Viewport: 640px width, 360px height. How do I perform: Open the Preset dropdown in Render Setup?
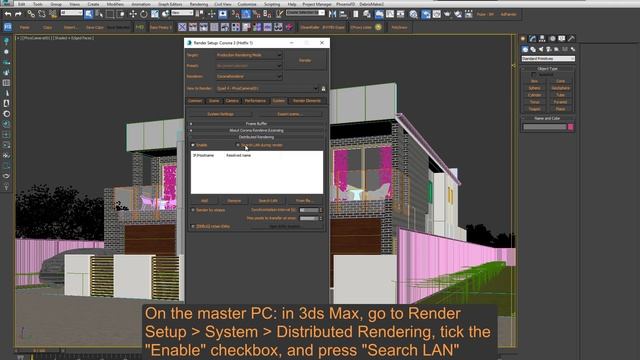click(x=249, y=66)
